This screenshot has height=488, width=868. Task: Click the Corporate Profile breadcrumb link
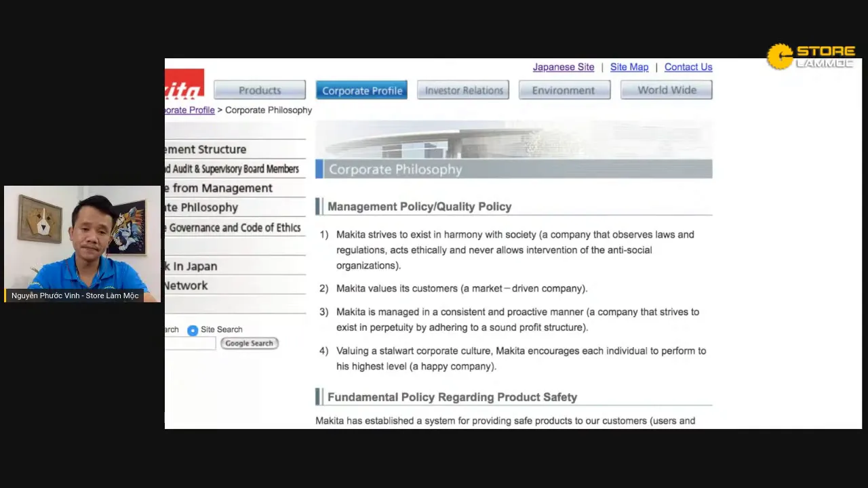pos(190,110)
